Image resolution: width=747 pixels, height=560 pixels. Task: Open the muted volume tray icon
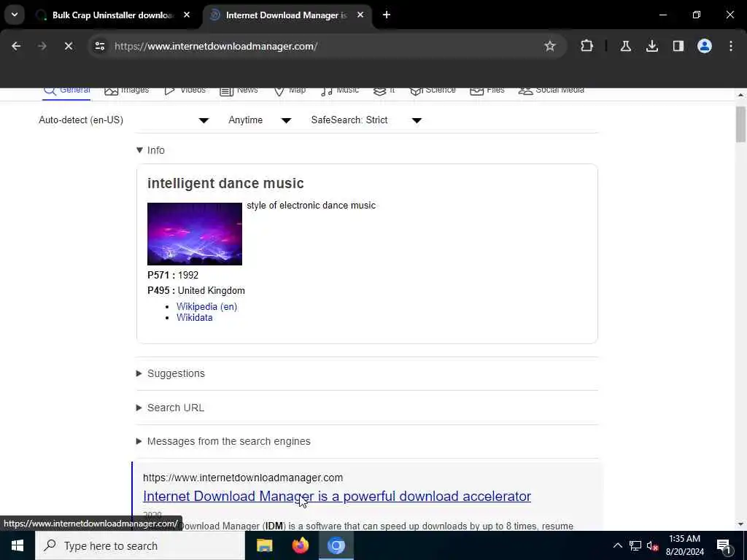(652, 545)
